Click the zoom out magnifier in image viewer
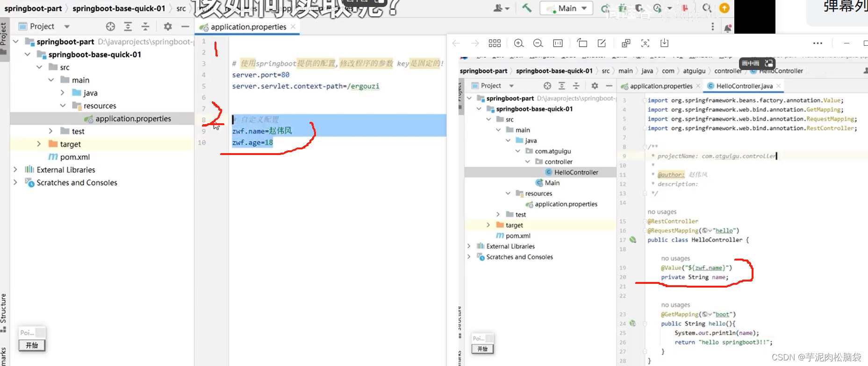The height and width of the screenshot is (366, 868). tap(538, 43)
